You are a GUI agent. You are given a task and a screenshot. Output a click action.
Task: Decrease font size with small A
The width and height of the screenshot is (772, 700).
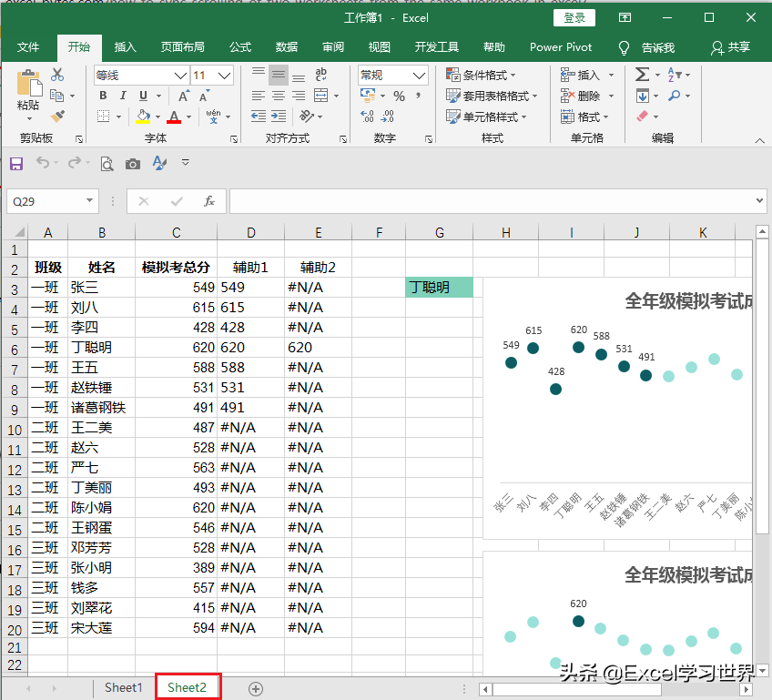(x=204, y=96)
